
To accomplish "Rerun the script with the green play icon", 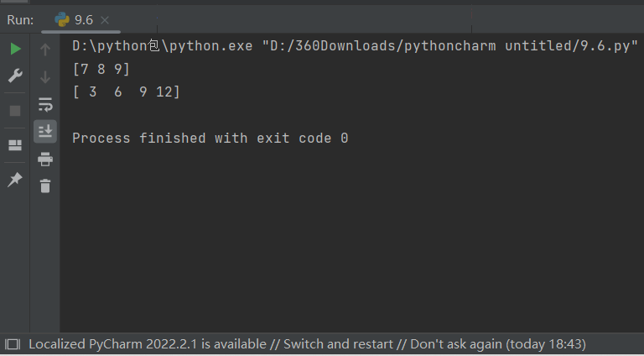I will pos(15,49).
